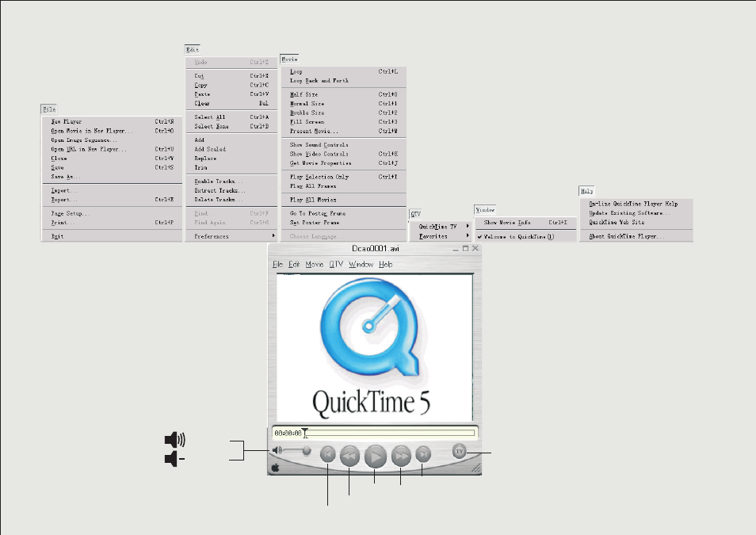
Task: Click Show Movie Info in the Window menu
Action: 525,223
